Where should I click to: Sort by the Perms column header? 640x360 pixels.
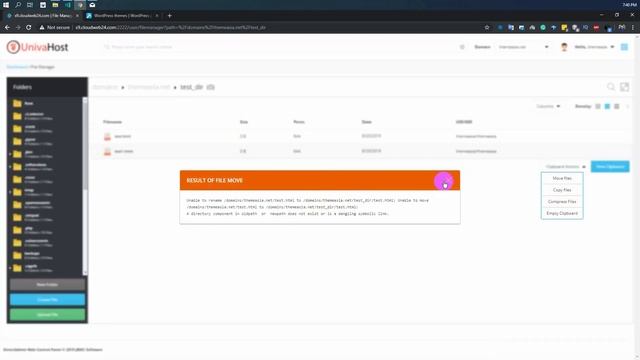[x=299, y=122]
